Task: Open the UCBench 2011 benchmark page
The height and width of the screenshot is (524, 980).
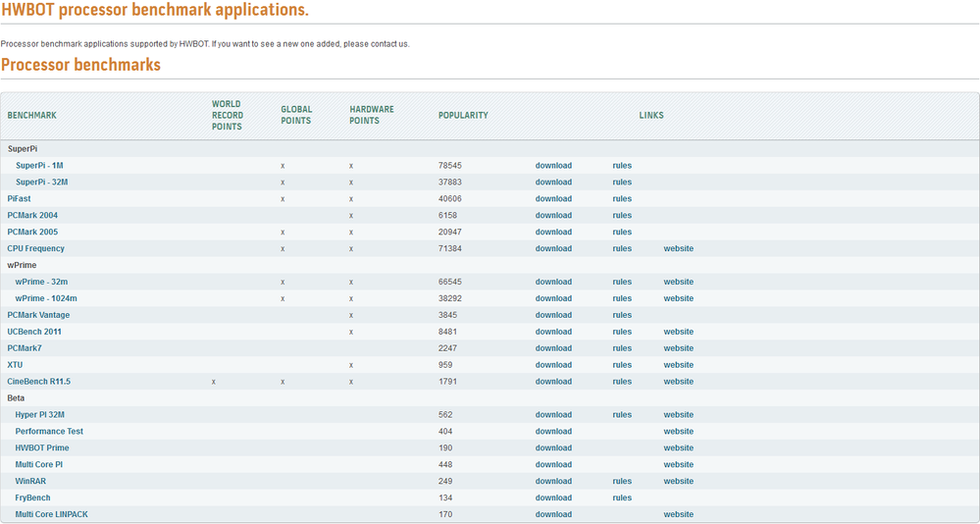Action: (34, 332)
